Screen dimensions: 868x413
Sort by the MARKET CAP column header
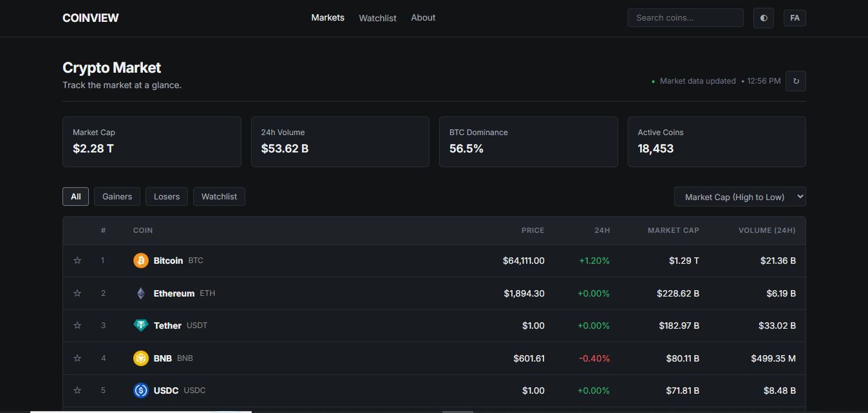point(674,230)
